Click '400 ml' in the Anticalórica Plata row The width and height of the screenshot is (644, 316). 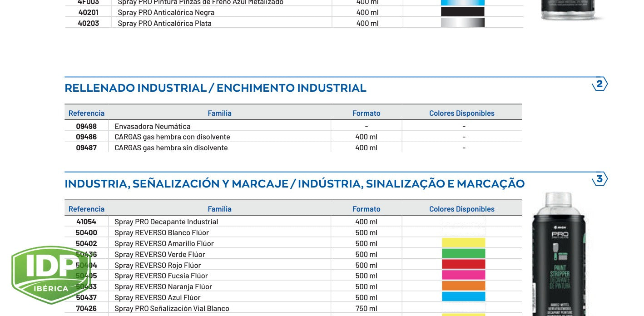367,23
